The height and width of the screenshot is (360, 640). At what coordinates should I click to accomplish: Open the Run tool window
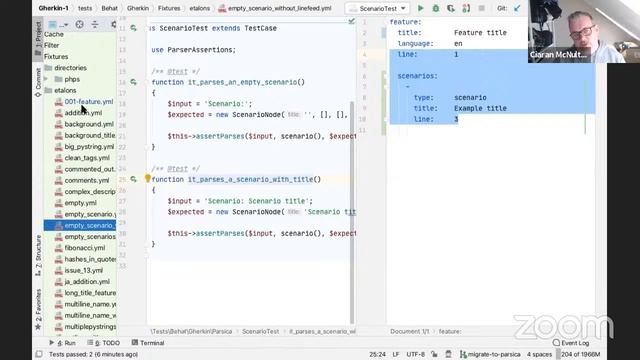coord(62,343)
